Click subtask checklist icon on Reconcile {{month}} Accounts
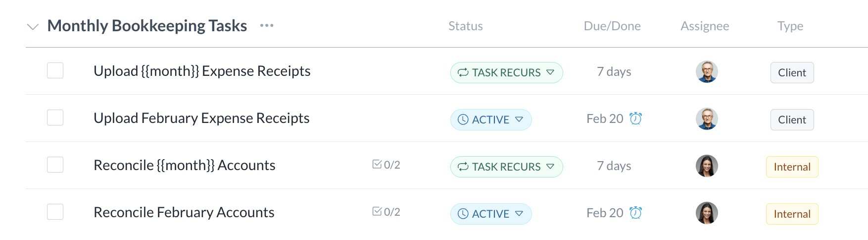 click(377, 164)
